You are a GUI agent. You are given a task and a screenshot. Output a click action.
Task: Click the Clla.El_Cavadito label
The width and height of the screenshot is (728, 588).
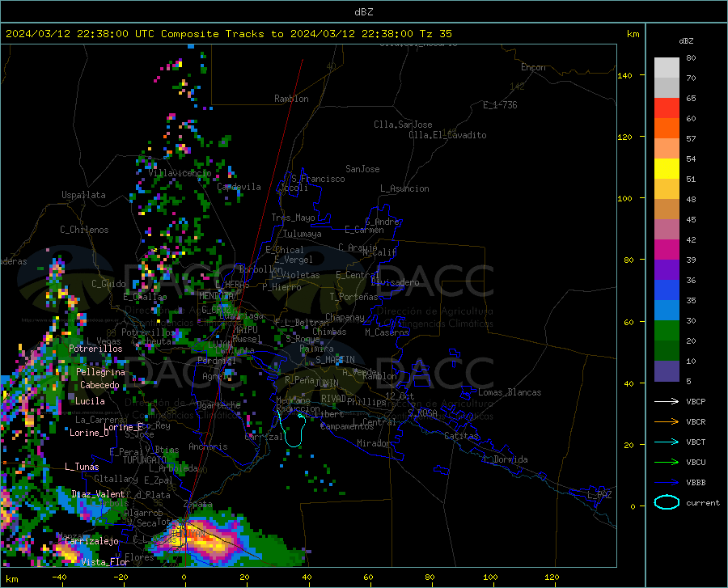[x=447, y=135]
